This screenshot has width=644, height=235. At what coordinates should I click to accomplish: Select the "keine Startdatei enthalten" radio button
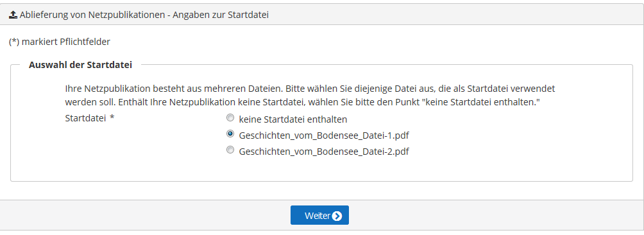230,119
